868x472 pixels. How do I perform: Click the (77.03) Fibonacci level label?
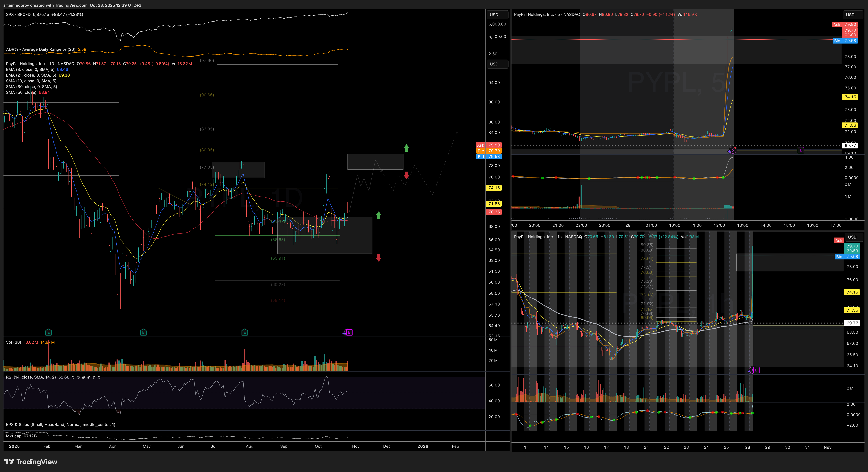pos(207,167)
